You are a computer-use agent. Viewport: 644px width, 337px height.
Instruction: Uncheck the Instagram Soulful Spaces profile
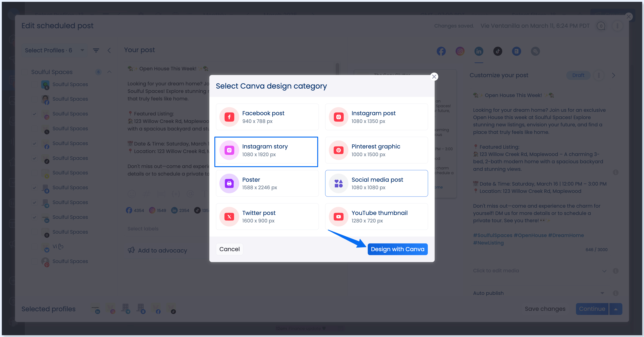[35, 114]
